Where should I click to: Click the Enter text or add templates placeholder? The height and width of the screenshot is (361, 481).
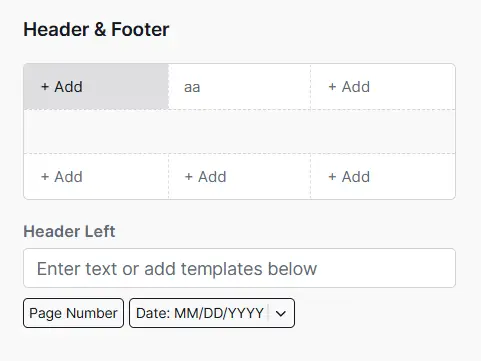tap(177, 269)
